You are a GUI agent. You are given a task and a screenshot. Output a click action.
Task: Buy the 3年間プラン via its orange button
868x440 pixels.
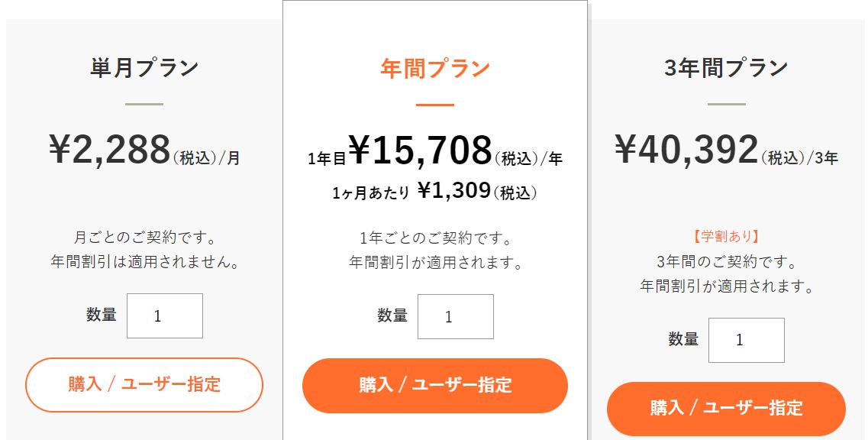tap(726, 408)
